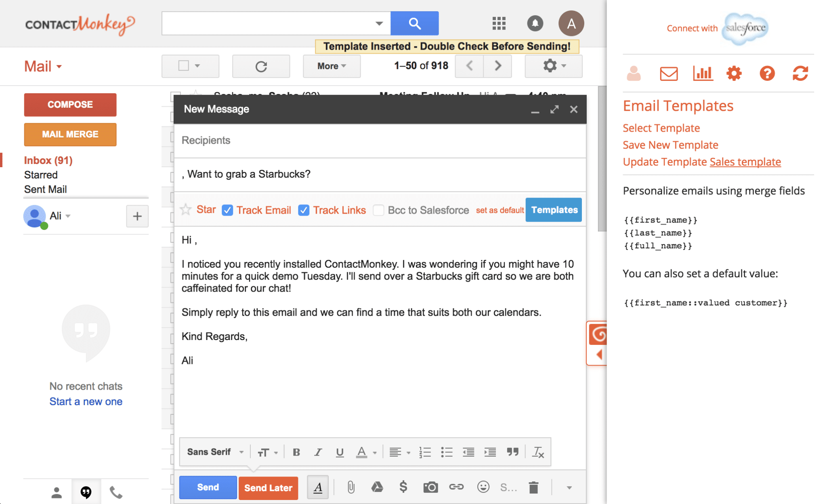Refresh the mail list

point(261,66)
